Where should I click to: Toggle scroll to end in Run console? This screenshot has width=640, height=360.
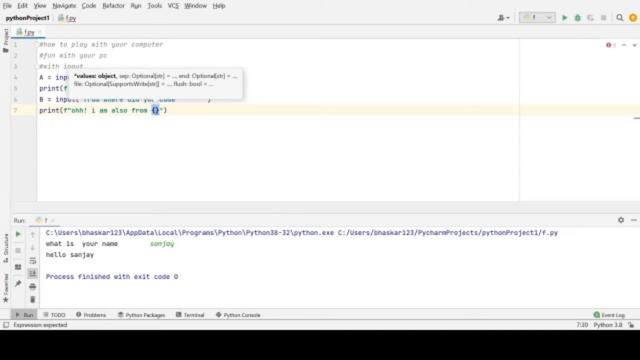tap(33, 273)
